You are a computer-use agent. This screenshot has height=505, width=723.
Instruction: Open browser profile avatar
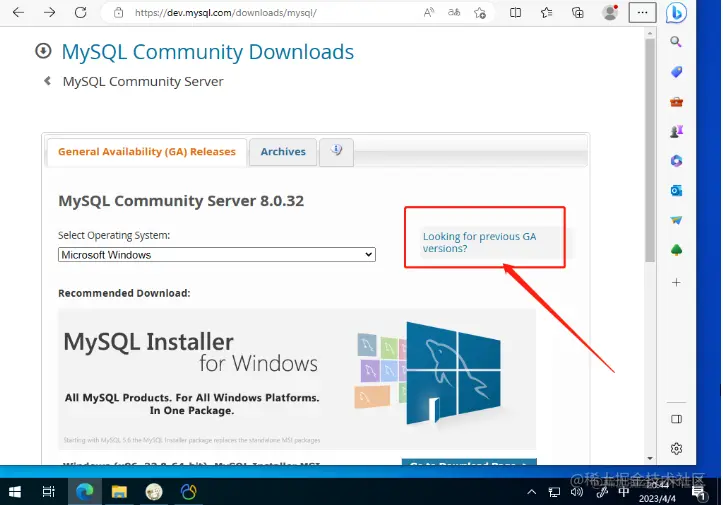tap(610, 12)
